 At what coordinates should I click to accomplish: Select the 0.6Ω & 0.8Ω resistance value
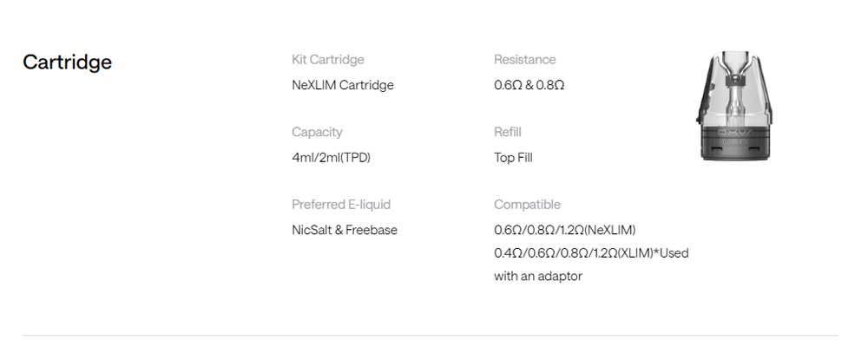529,85
